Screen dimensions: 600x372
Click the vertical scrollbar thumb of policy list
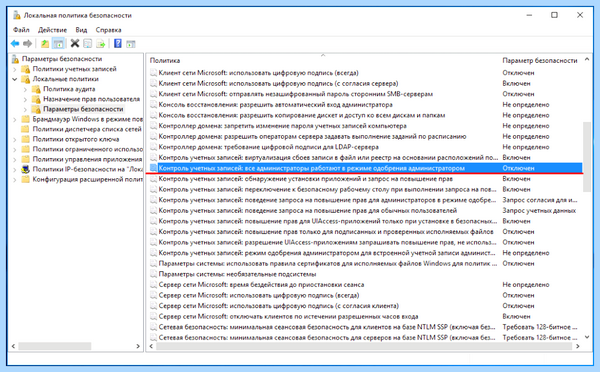coord(587,157)
